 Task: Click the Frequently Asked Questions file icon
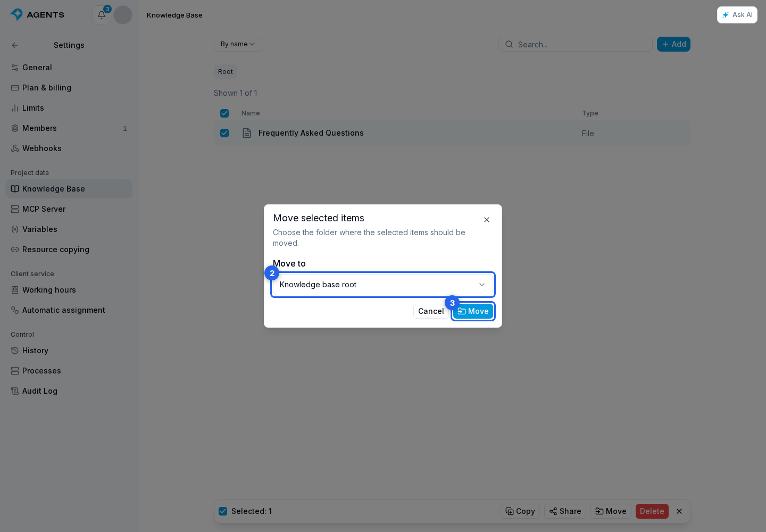[247, 133]
